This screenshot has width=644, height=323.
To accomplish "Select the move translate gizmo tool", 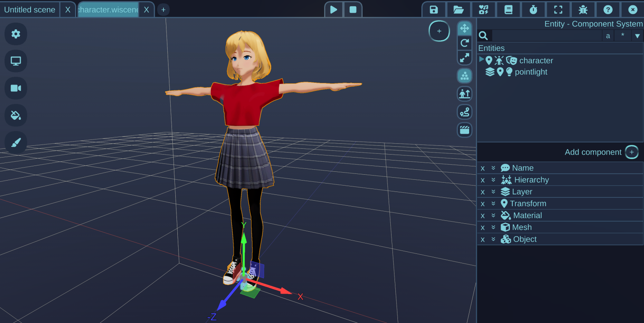I will tap(465, 28).
